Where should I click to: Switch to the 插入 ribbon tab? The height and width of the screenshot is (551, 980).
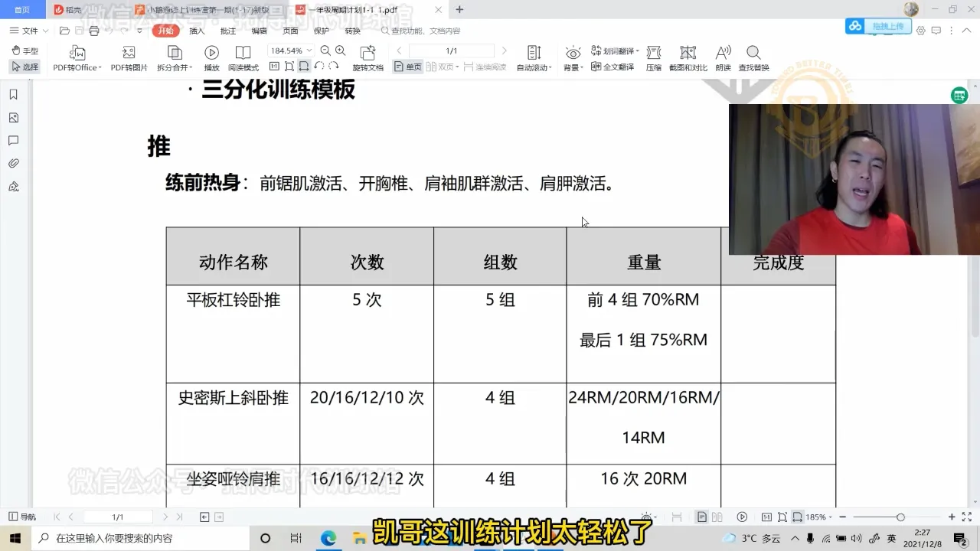click(x=197, y=31)
